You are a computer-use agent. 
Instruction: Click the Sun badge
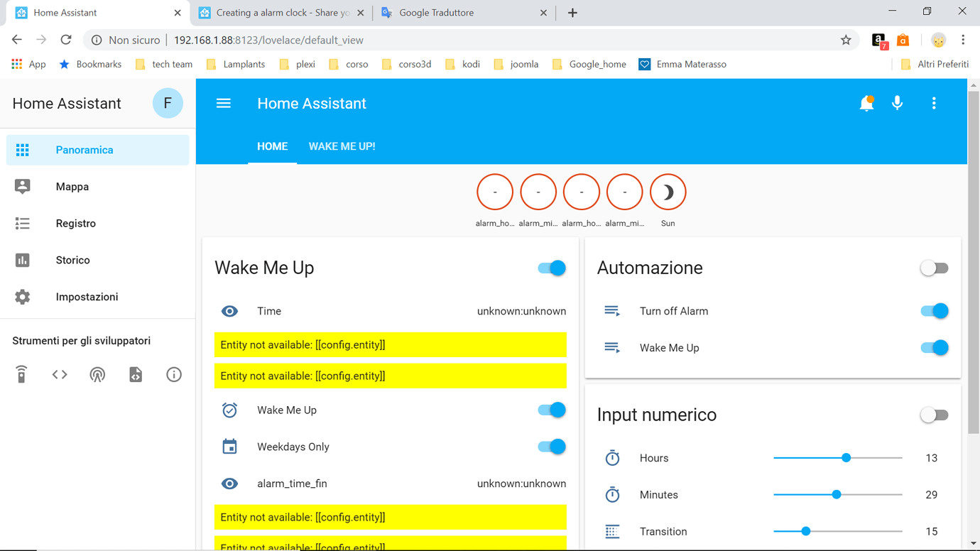click(x=668, y=191)
